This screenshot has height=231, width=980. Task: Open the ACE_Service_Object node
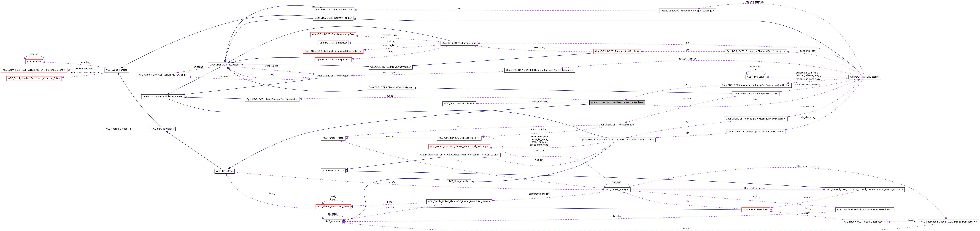163,129
